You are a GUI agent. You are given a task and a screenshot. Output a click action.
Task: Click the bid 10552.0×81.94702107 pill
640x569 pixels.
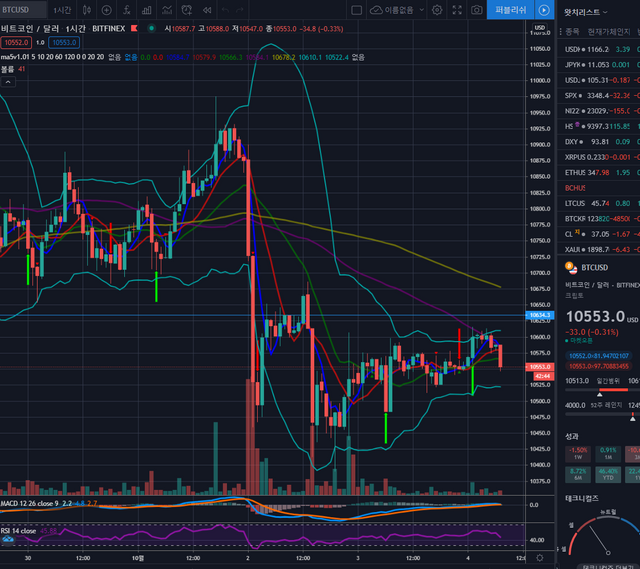click(x=599, y=356)
